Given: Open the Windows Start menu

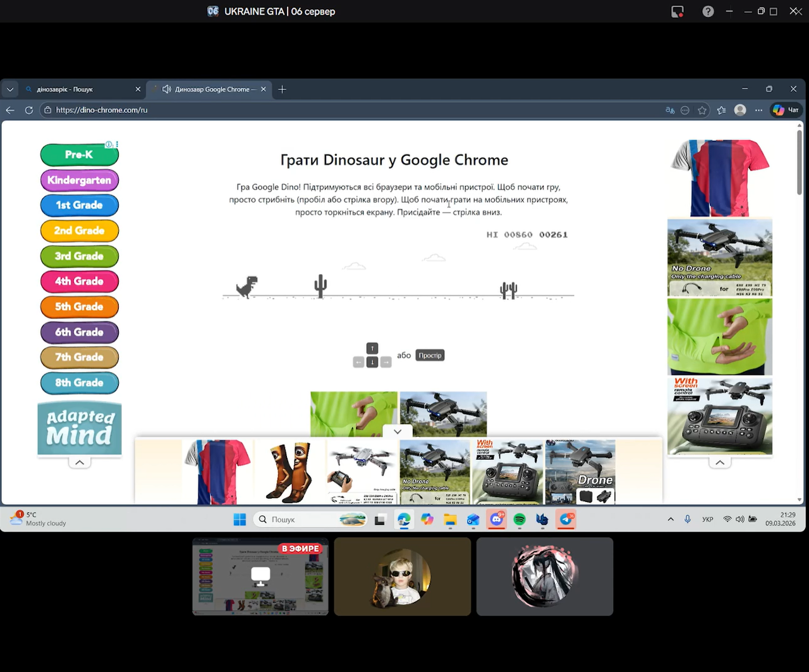Looking at the screenshot, I should click(x=240, y=520).
